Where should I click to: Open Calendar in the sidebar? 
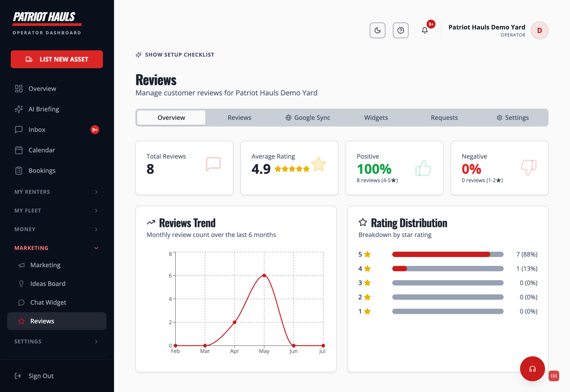(x=57, y=150)
